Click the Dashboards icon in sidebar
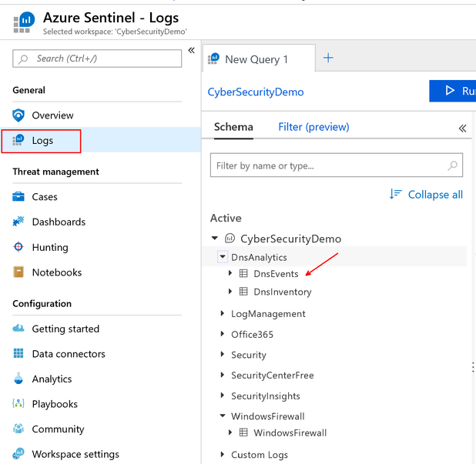Screen dimensions: 476x464 pos(18,222)
